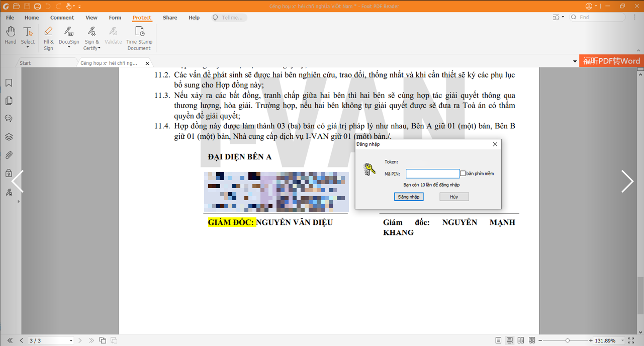Click the Print icon in title bar
644x346 pixels.
pyautogui.click(x=37, y=6)
